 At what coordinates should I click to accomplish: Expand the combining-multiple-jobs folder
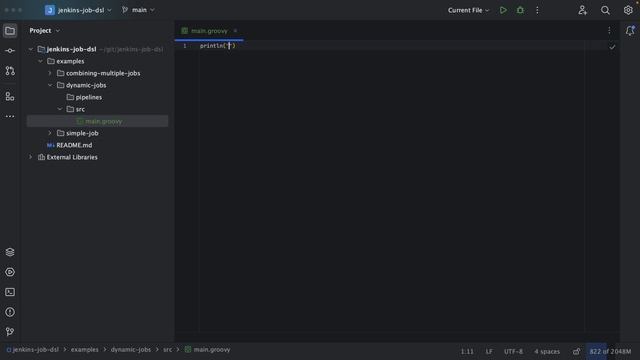tap(50, 73)
